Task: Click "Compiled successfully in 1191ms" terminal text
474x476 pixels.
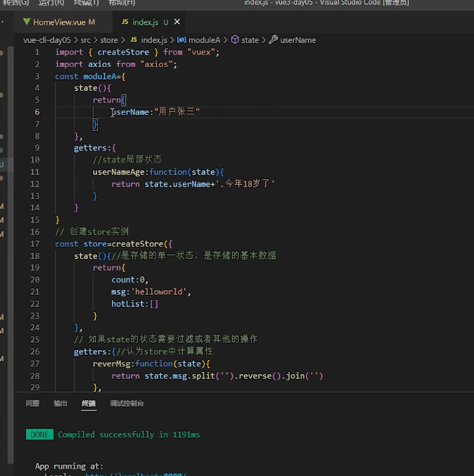Action: 129,434
